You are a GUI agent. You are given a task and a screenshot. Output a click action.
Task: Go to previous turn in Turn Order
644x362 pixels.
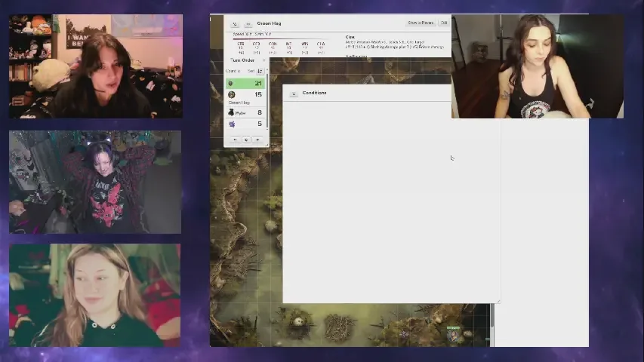pos(235,140)
